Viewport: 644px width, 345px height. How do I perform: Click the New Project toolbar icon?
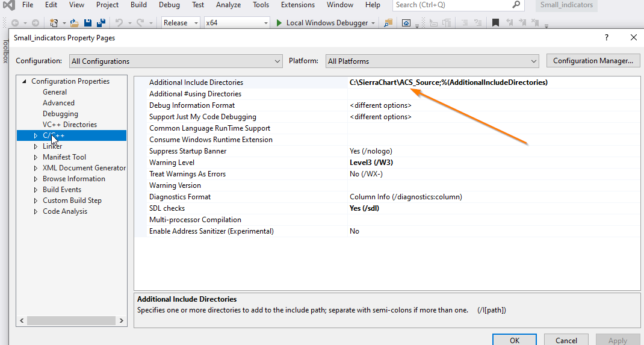point(54,23)
